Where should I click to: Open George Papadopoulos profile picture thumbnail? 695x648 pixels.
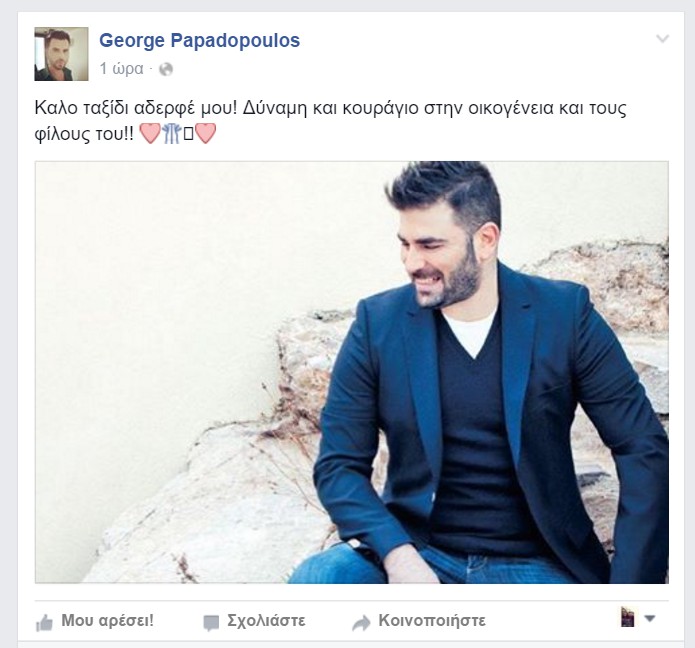tap(61, 54)
